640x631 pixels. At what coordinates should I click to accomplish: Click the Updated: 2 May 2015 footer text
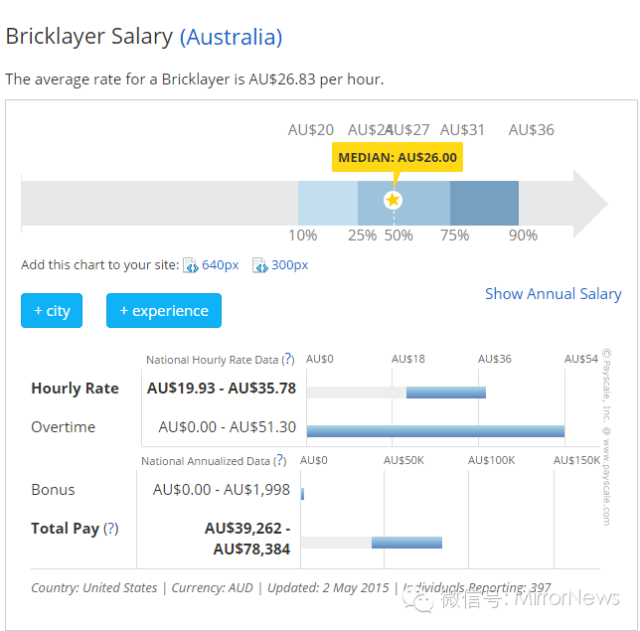click(x=328, y=587)
